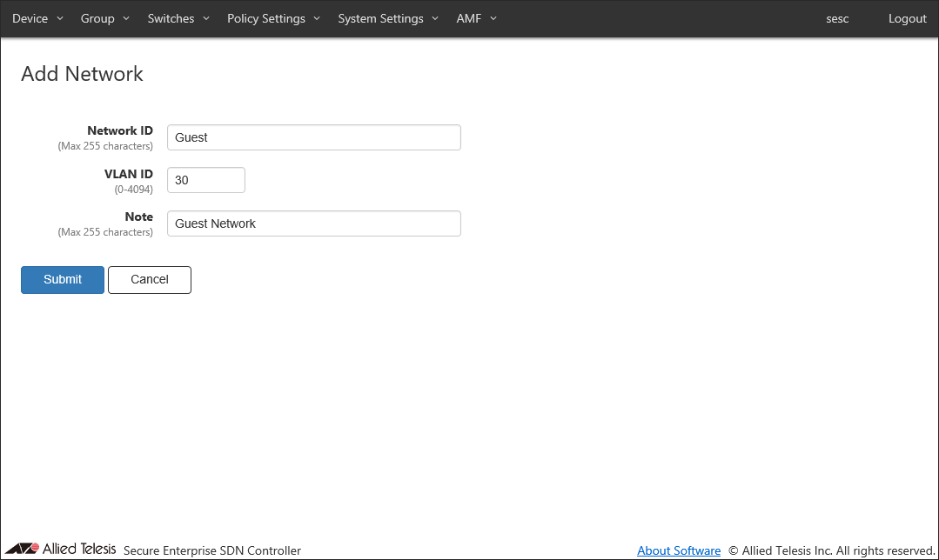Viewport: 939px width, 560px height.
Task: Open the About Software link
Action: [679, 550]
